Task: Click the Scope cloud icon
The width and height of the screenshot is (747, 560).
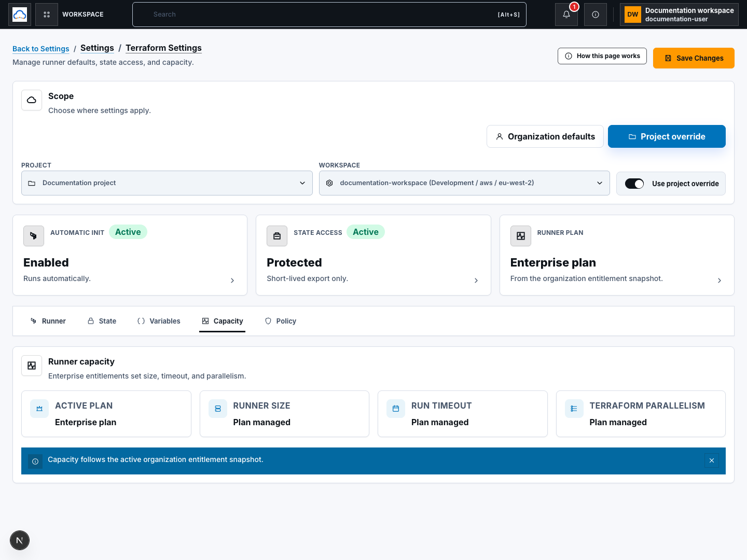Action: coord(32,100)
